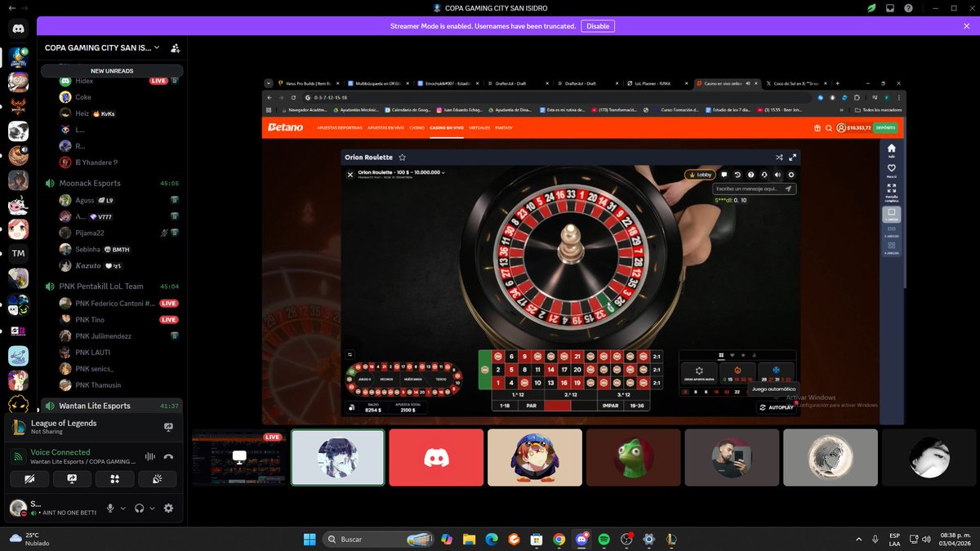Screen dimensions: 980x551
Task: Click the shuffle icon beside Orion Roulette title
Action: 779,157
